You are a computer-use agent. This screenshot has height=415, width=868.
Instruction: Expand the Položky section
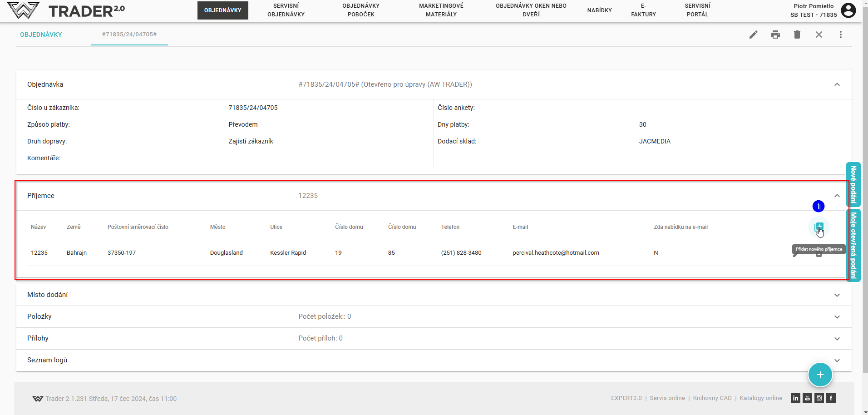[x=837, y=317]
